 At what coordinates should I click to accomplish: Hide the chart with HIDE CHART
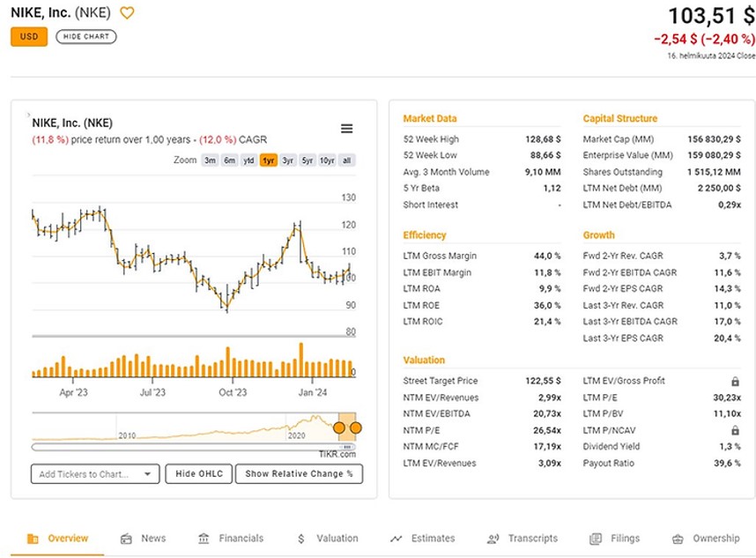[x=85, y=37]
